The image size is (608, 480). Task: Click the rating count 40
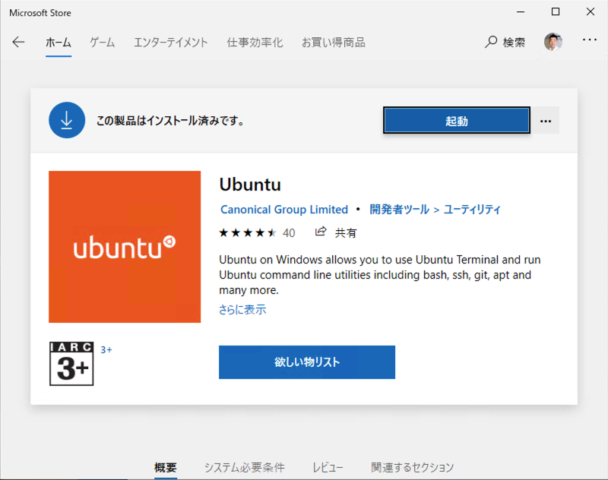tap(289, 233)
